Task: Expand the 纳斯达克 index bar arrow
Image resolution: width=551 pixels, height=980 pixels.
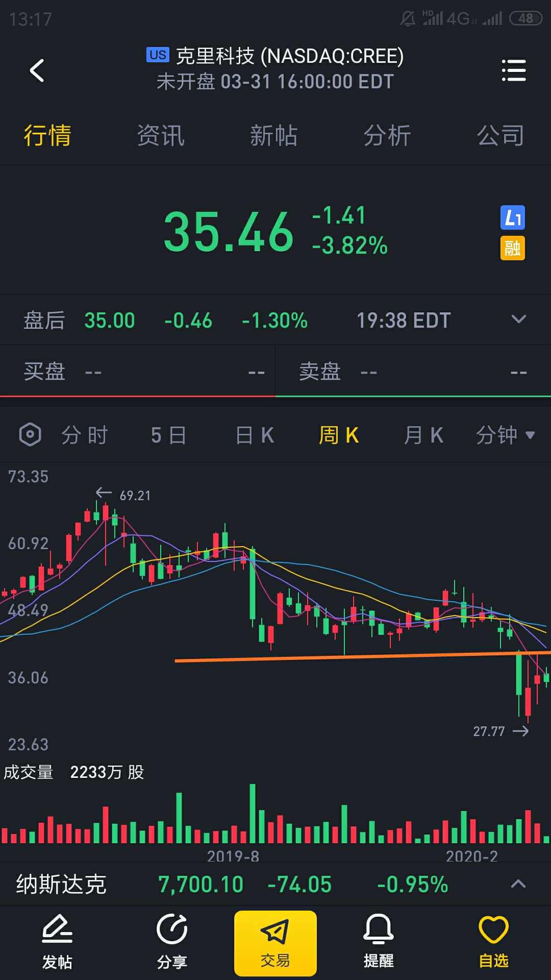Action: pos(518,884)
